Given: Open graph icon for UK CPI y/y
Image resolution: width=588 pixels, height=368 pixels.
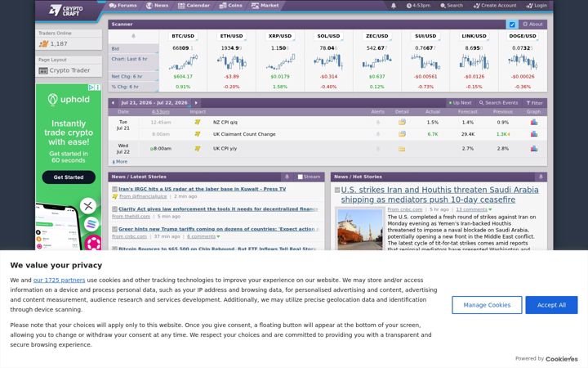Looking at the screenshot, I should point(534,149).
